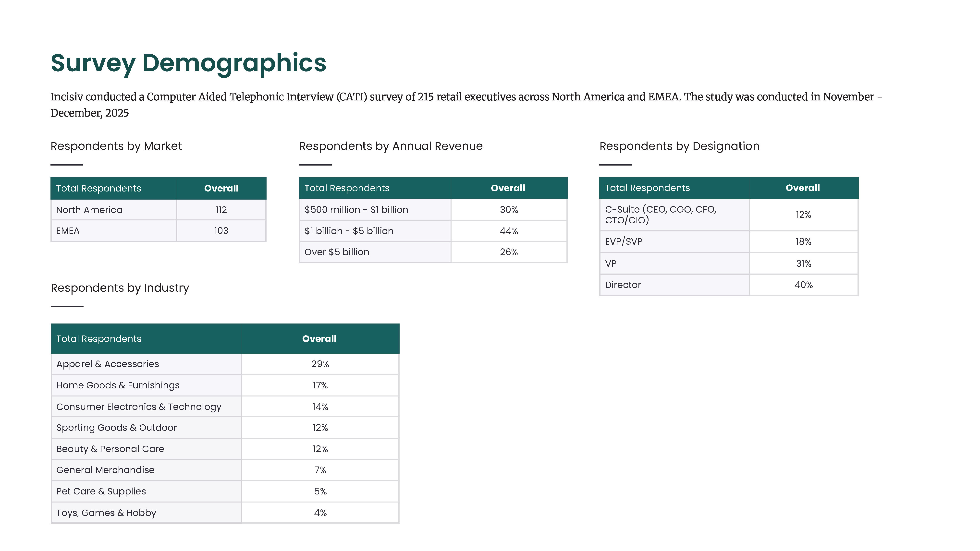Select the Over $5 billion row label
This screenshot has width=980, height=551.
(337, 252)
